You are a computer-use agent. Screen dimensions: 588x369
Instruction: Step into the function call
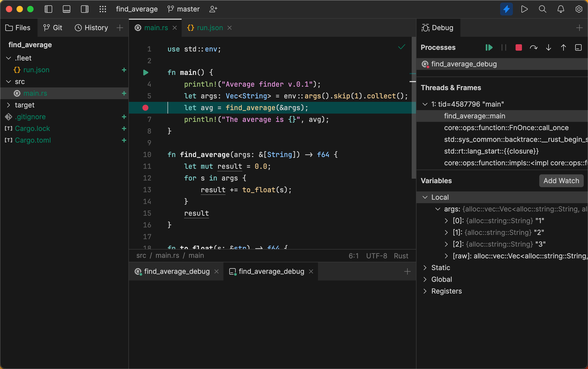pyautogui.click(x=548, y=47)
